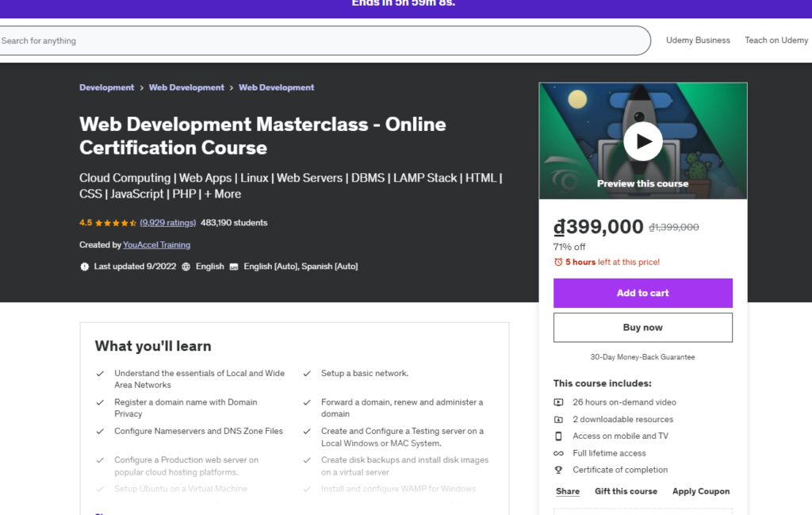Click inside the search bar
This screenshot has width=812, height=515.
tap(317, 40)
